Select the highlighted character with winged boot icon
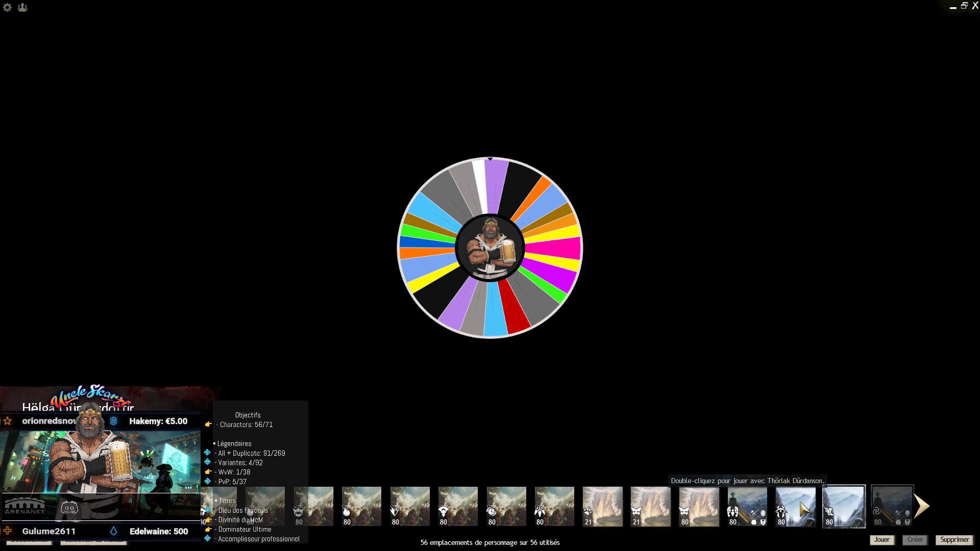This screenshot has width=980, height=551. (x=844, y=506)
